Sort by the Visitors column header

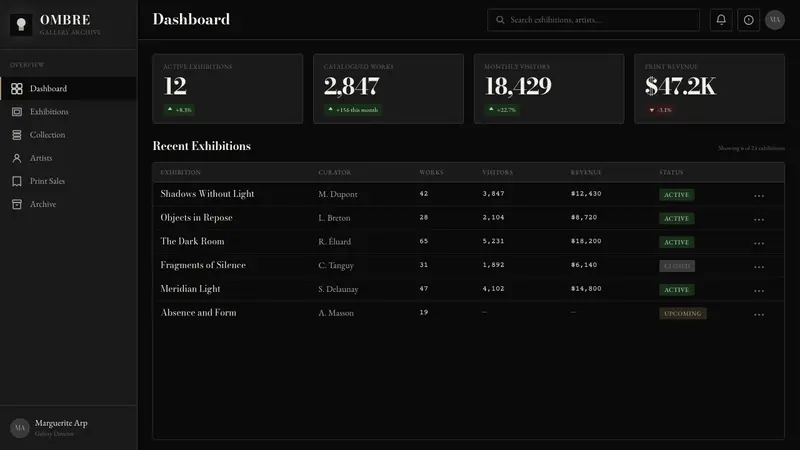tap(497, 172)
